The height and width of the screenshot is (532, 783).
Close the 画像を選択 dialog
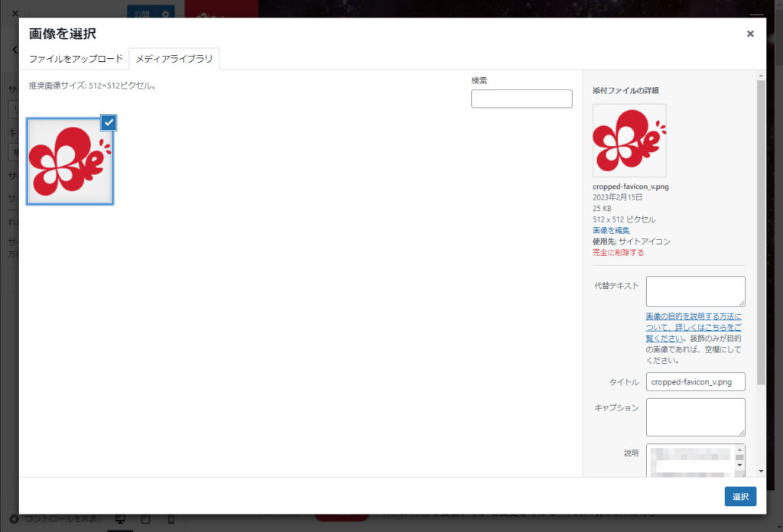click(x=750, y=34)
